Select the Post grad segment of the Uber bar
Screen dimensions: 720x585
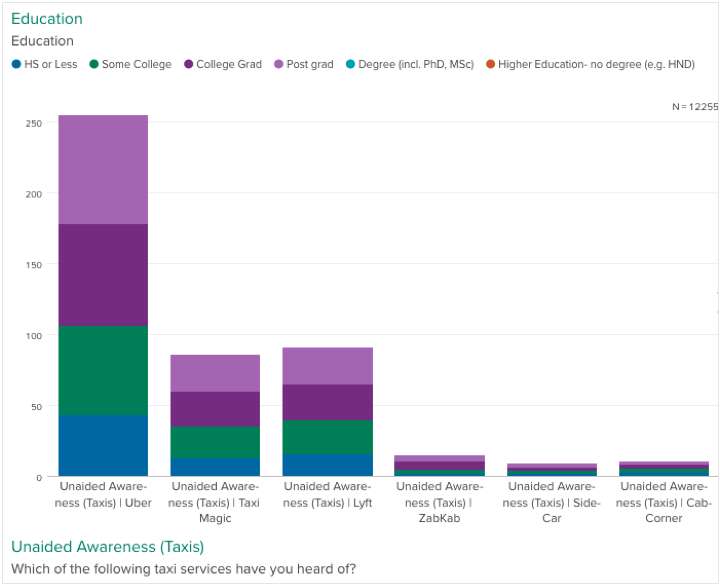[x=103, y=169]
